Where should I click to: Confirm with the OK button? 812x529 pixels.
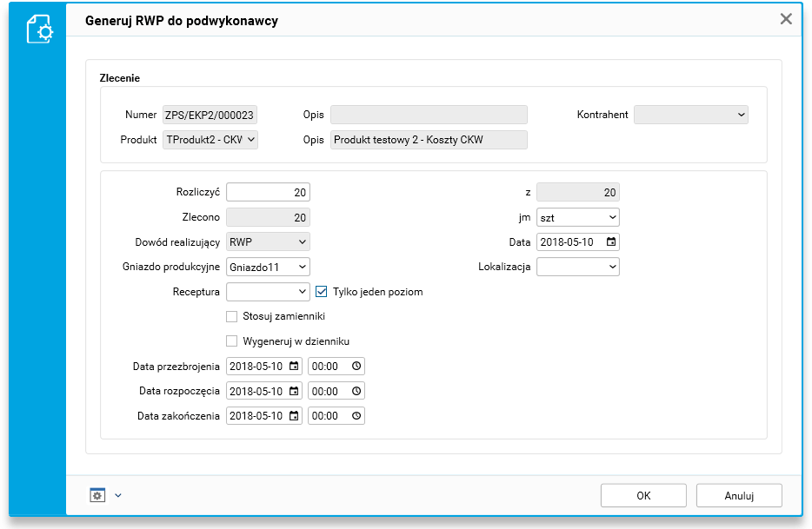tap(643, 496)
